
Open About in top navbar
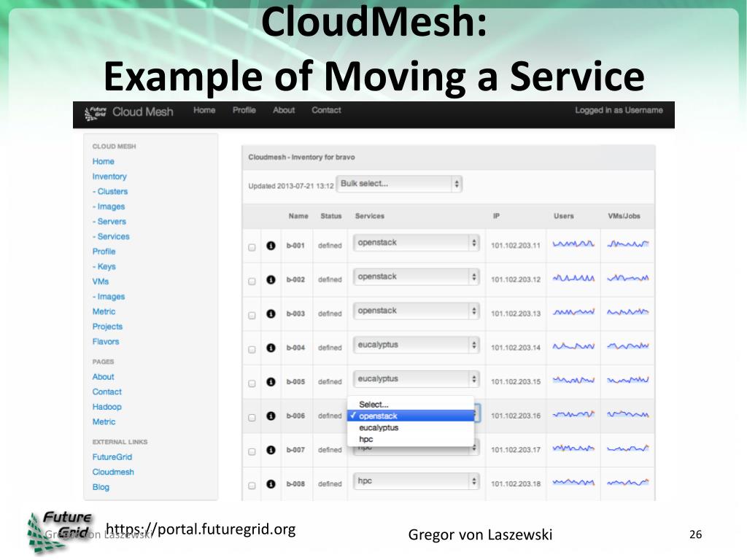pos(284,111)
